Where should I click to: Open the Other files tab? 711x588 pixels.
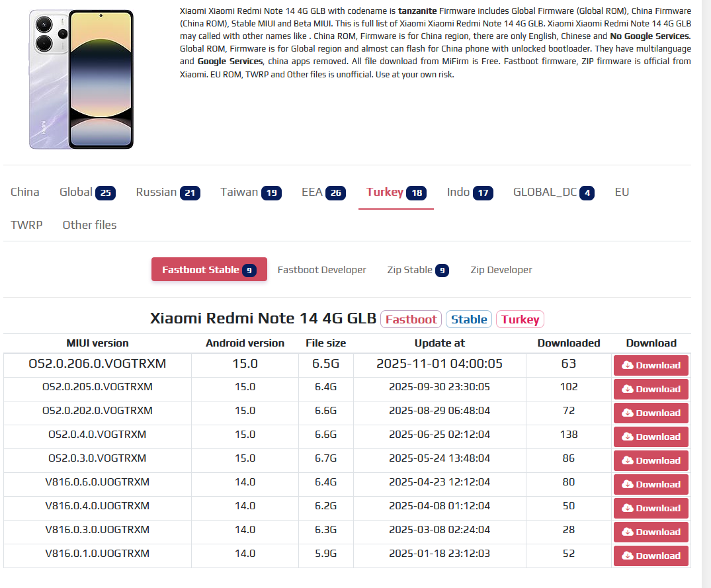click(x=89, y=225)
